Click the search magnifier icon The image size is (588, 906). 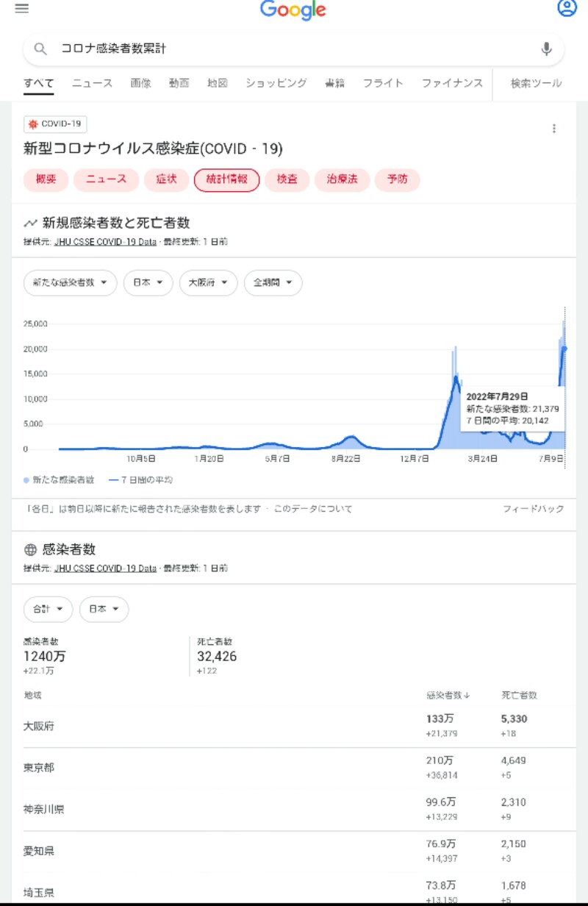coord(41,49)
